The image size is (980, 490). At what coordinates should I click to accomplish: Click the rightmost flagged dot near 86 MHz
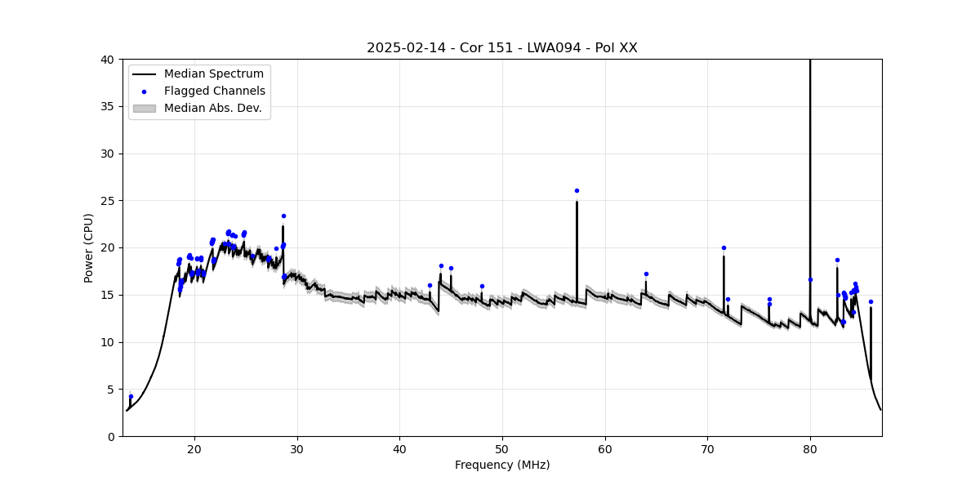tap(871, 301)
